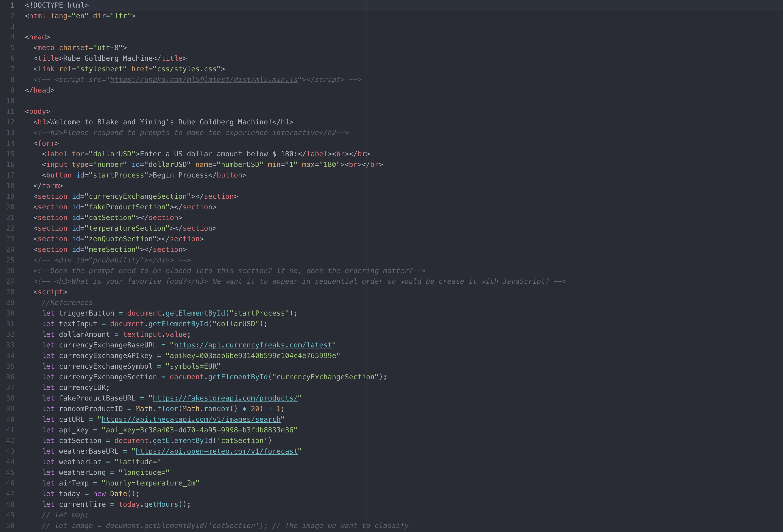The width and height of the screenshot is (783, 532).
Task: Click the apikey string on line 34
Action: click(253, 356)
